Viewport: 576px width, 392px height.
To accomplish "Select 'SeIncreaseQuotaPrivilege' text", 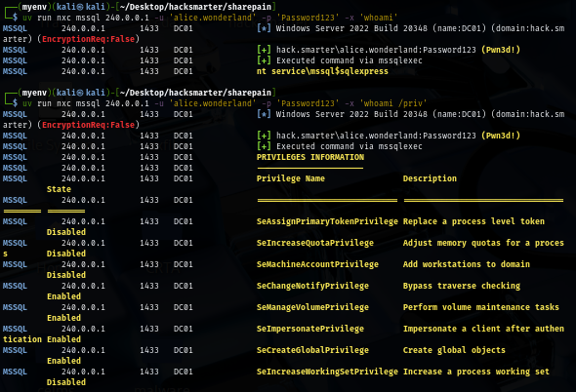I will [314, 243].
